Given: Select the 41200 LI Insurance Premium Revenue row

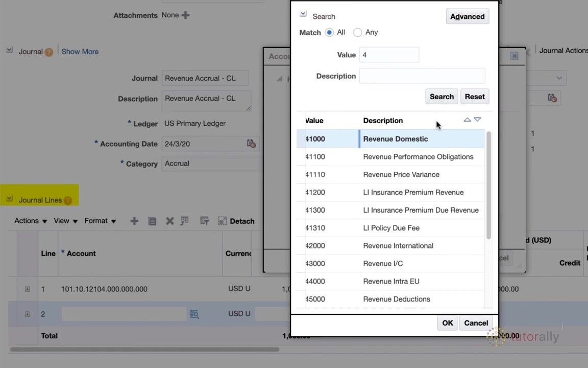Looking at the screenshot, I should click(x=390, y=192).
